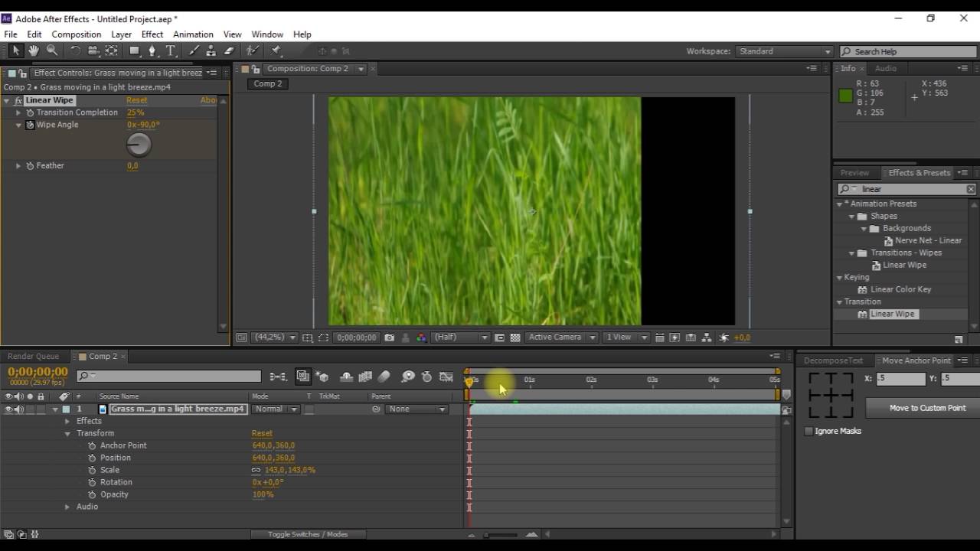This screenshot has height=551, width=980.
Task: Enable the Ignore Masks checkbox
Action: (x=808, y=432)
